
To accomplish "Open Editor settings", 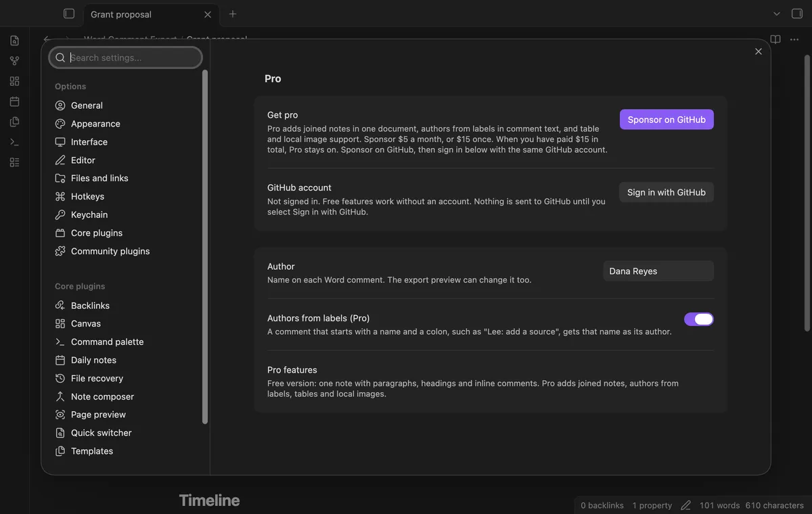I will click(126, 160).
